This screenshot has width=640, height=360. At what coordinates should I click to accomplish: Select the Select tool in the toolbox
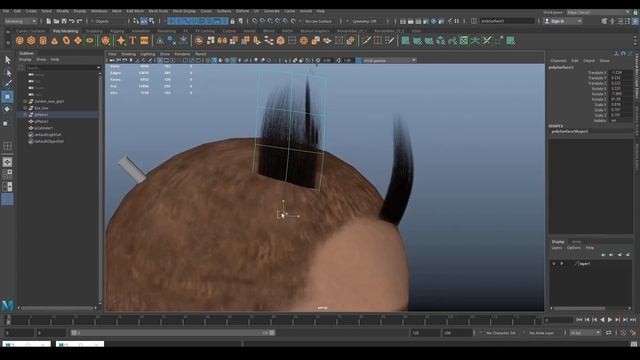click(7, 60)
